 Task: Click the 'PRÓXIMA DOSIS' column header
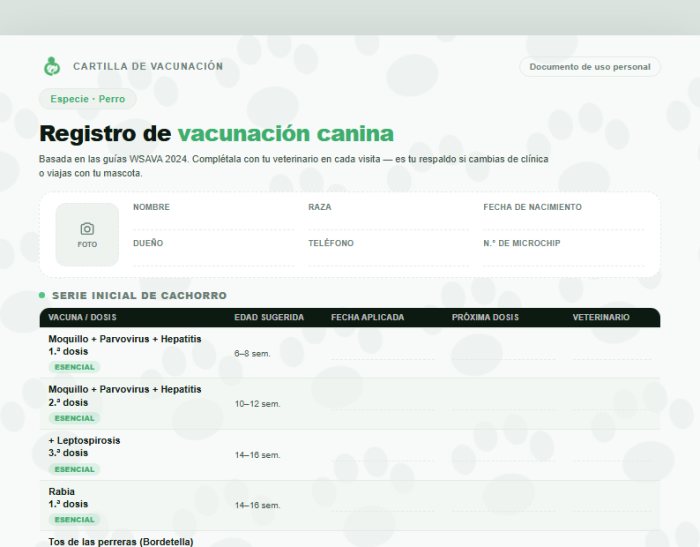point(485,317)
